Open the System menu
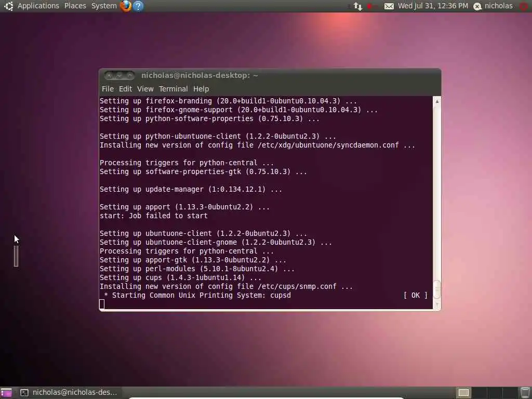The width and height of the screenshot is (532, 399). [x=104, y=6]
